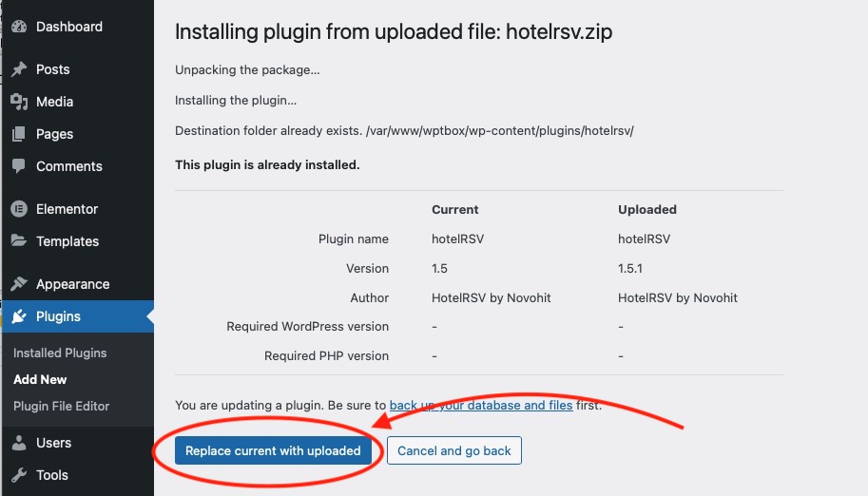The width and height of the screenshot is (868, 496).
Task: Click the Media library icon
Action: coord(19,102)
